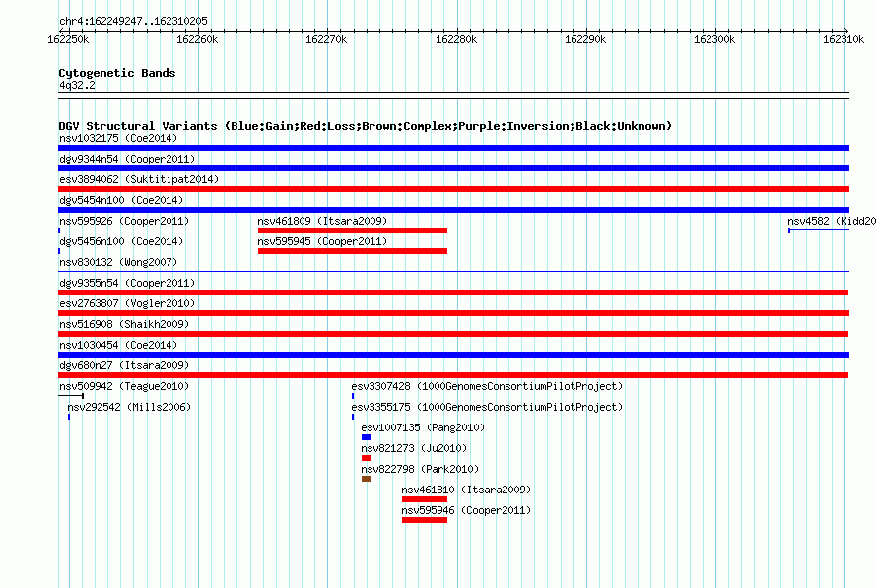877x588 pixels.
Task: Click the nsv595945 (Cooper2011) label
Action: click(x=322, y=241)
